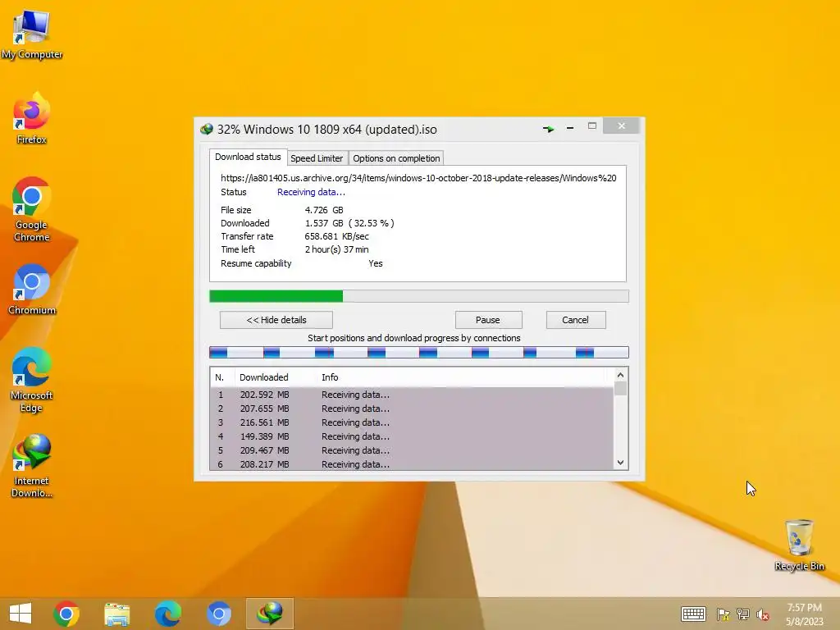Open Chromium desktop shortcut
Image resolution: width=840 pixels, height=630 pixels.
pos(32,290)
